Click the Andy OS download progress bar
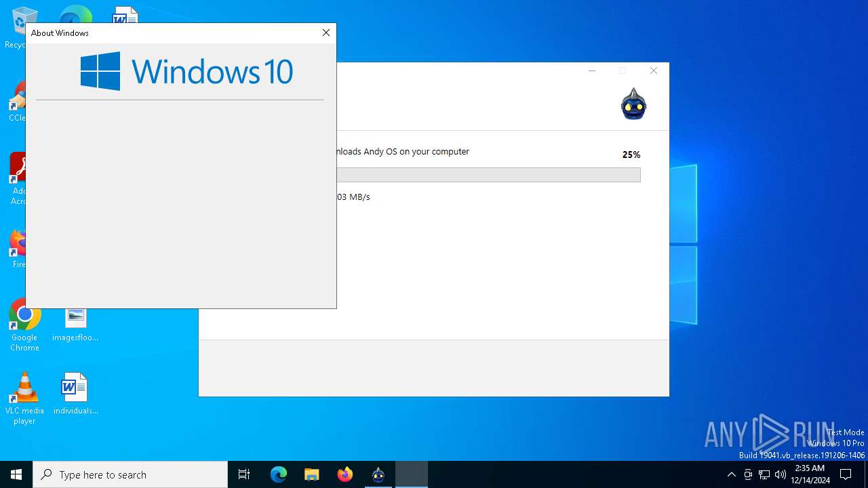The width and height of the screenshot is (868, 488). coord(488,175)
